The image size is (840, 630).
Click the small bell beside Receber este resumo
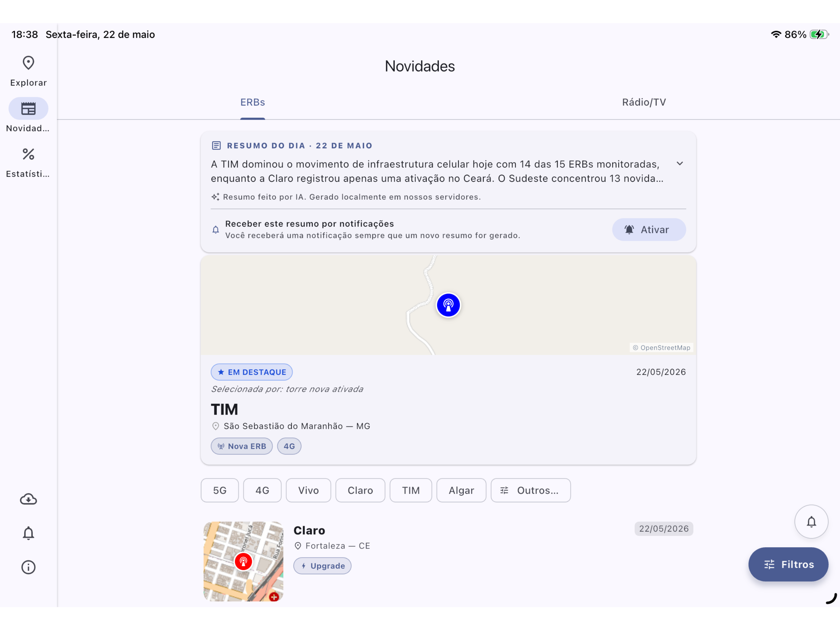tap(216, 229)
